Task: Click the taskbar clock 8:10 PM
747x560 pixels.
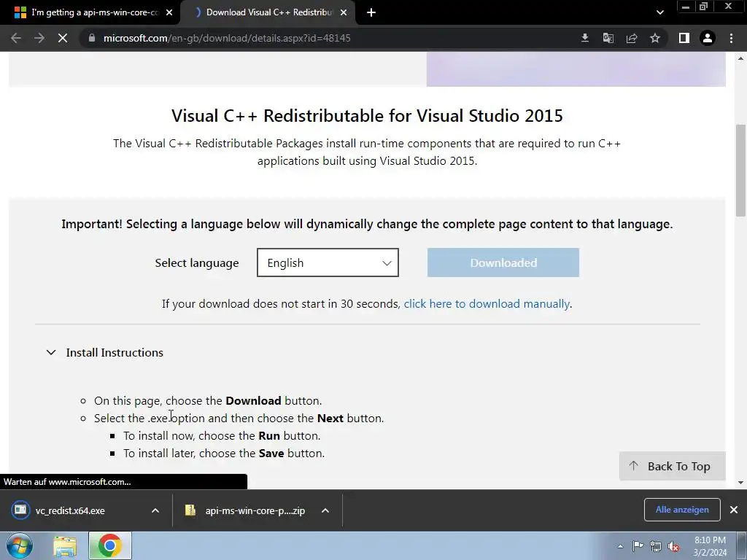Action: [710, 546]
